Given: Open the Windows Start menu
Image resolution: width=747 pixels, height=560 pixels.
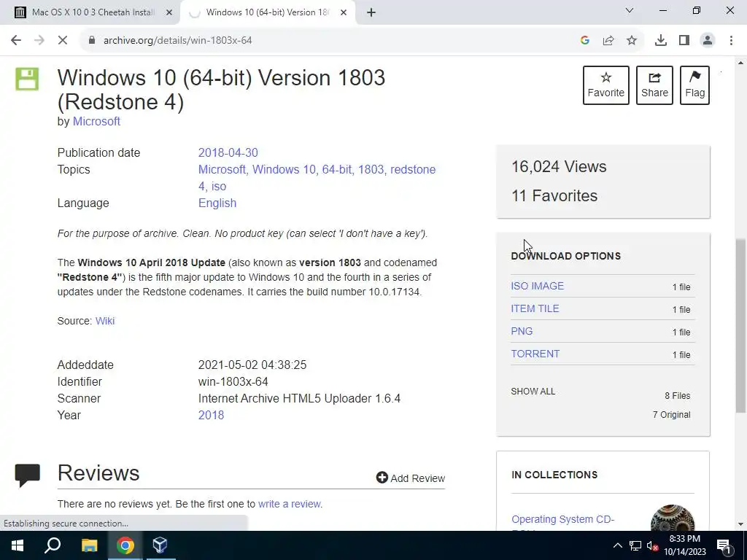Looking at the screenshot, I should coord(18,545).
